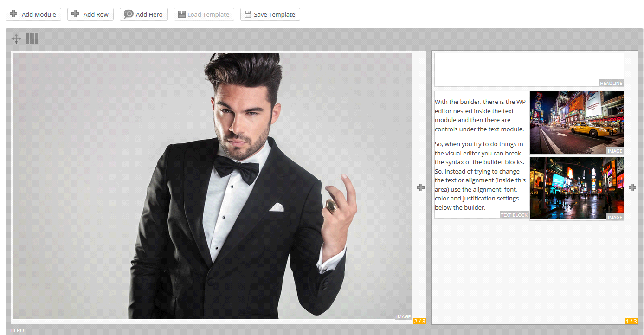Click the plus icon beside the city photos
This screenshot has width=644, height=335.
pos(632,187)
